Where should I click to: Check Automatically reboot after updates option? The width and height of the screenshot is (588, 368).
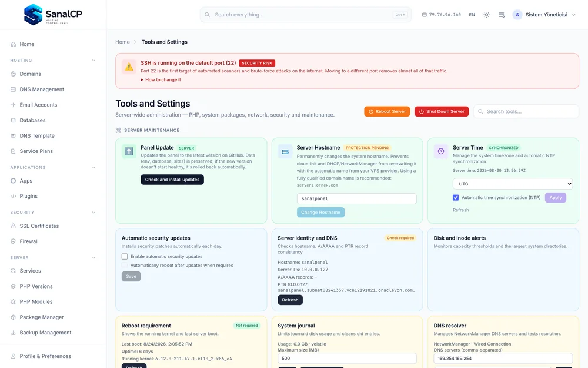coord(125,266)
